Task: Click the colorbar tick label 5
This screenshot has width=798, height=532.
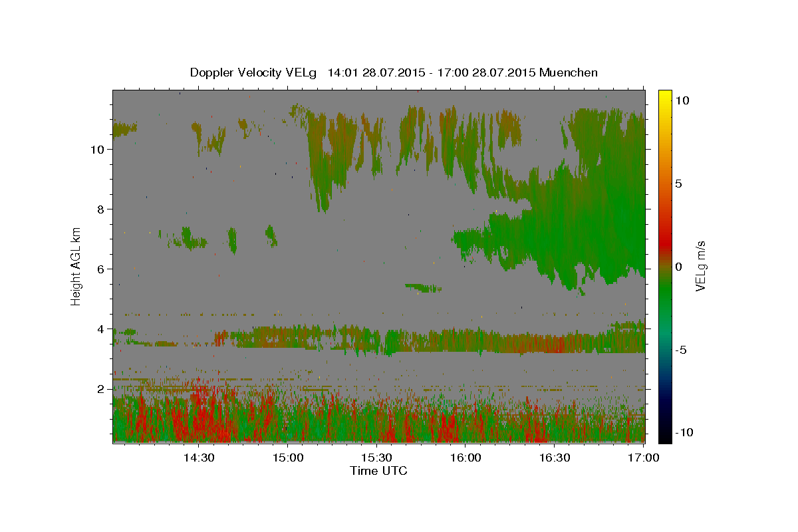Action: [x=678, y=184]
